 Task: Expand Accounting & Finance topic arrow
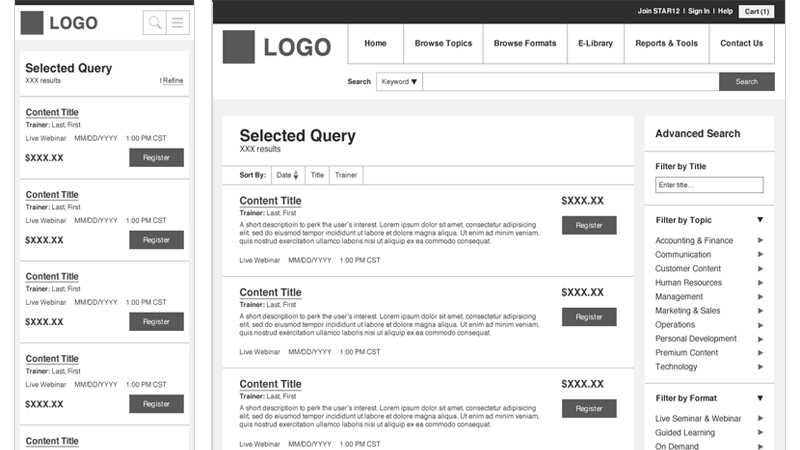(x=760, y=240)
